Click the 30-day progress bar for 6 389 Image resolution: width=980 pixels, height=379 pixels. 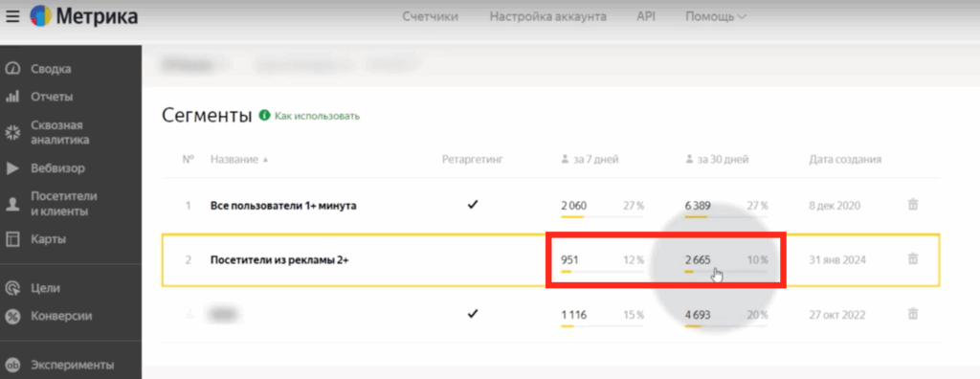(725, 217)
